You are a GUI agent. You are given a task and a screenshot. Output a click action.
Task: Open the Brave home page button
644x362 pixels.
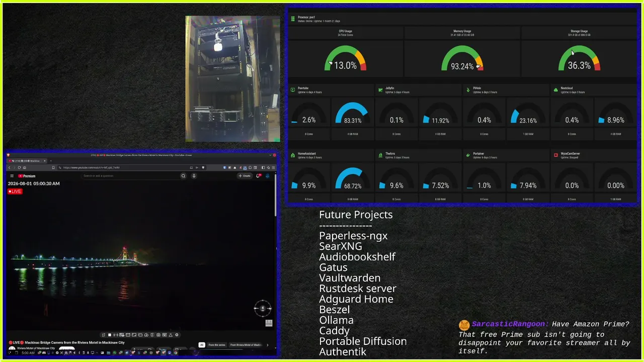click(24, 167)
